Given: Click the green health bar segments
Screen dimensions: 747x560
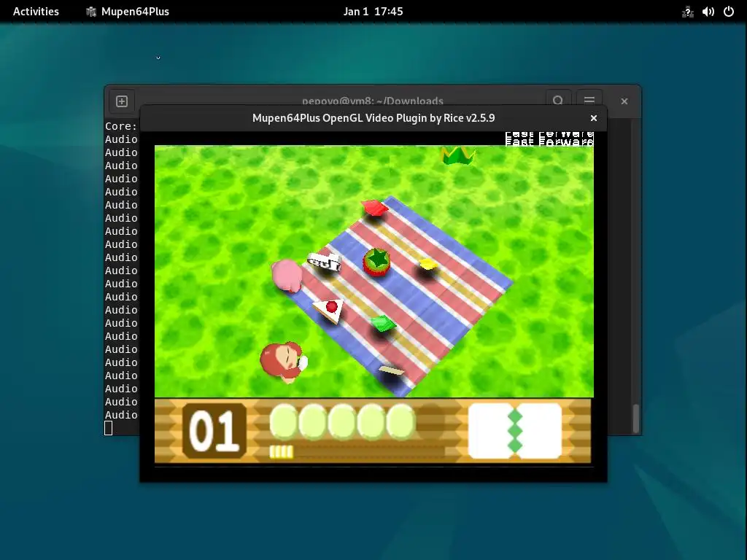Looking at the screenshot, I should coord(342,422).
